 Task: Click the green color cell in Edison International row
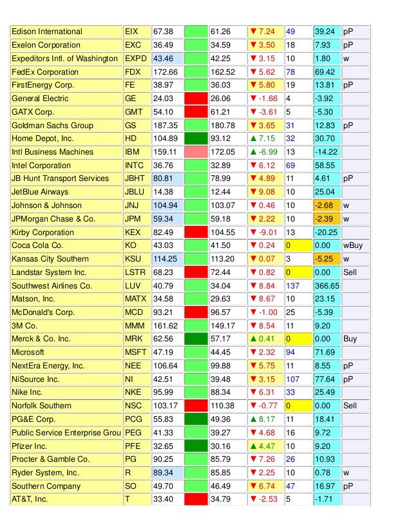click(196, 32)
